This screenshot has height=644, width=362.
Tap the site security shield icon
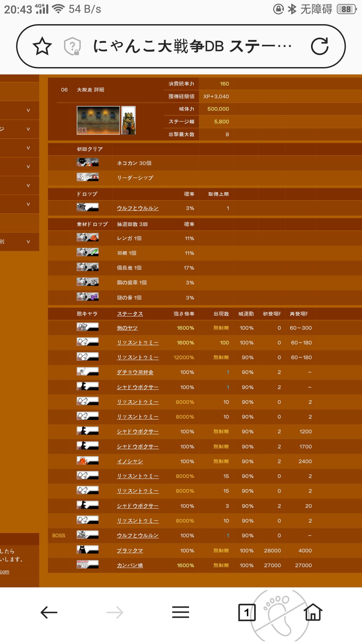tap(72, 46)
